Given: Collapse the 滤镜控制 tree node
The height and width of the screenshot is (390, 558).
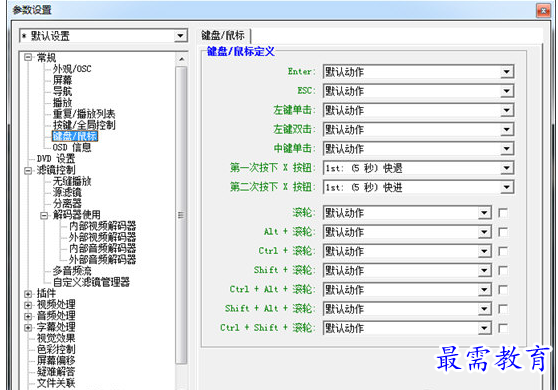Looking at the screenshot, I should tap(28, 170).
